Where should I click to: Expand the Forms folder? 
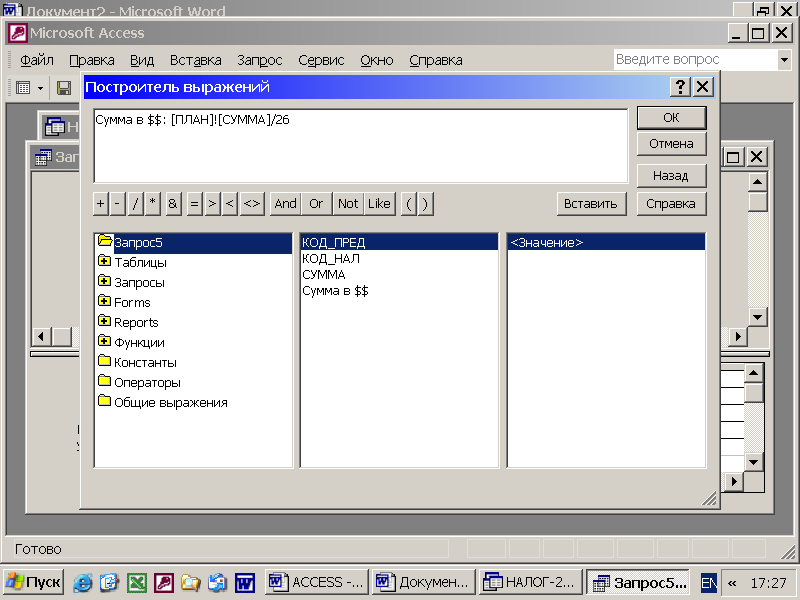pos(104,301)
